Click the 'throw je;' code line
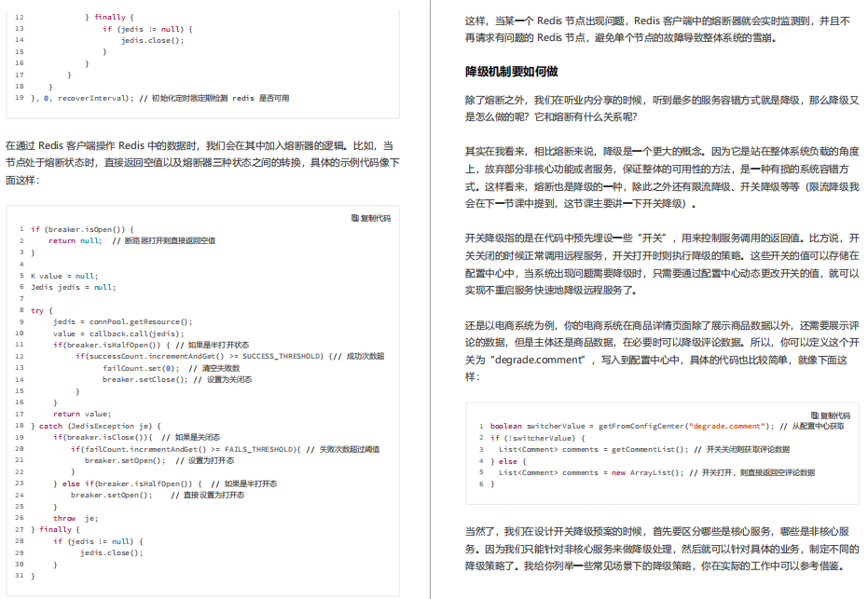 pos(76,518)
